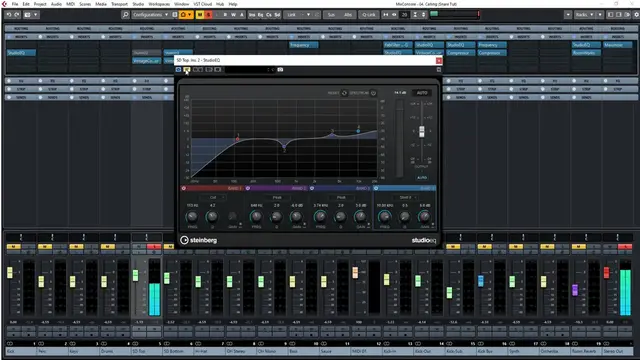
Task: Bypass all EQs with EQ button
Action: (x=260, y=15)
